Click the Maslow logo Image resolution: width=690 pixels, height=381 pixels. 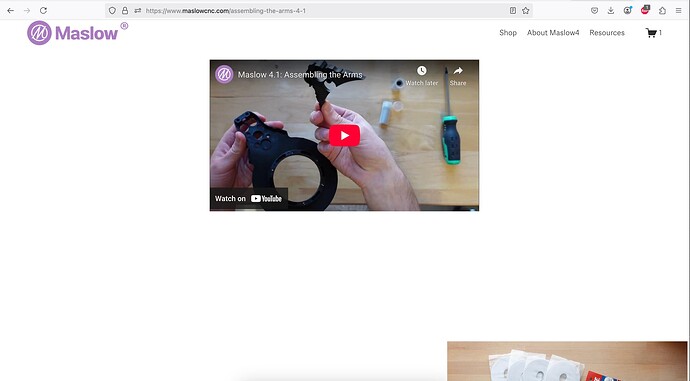(x=77, y=33)
